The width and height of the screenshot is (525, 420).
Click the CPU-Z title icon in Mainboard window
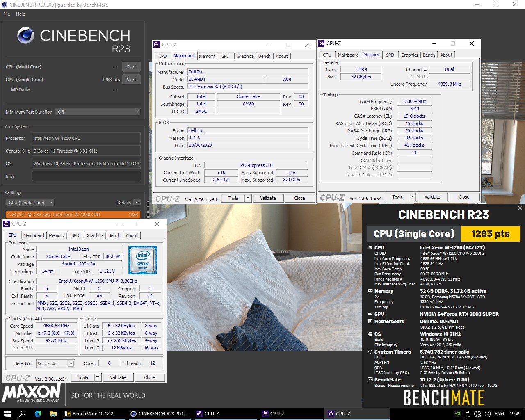[157, 45]
